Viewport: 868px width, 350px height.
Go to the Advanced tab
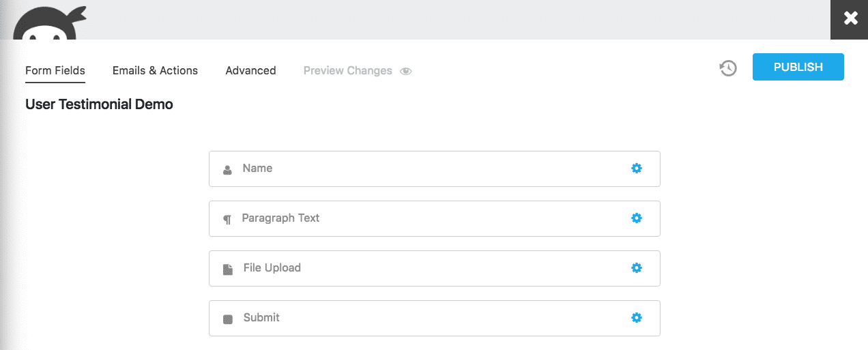pos(250,70)
